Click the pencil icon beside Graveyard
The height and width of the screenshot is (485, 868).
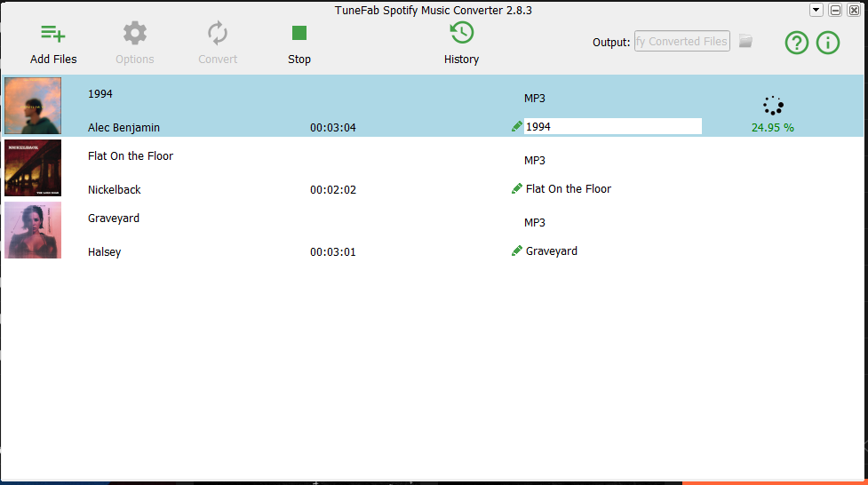pos(517,250)
